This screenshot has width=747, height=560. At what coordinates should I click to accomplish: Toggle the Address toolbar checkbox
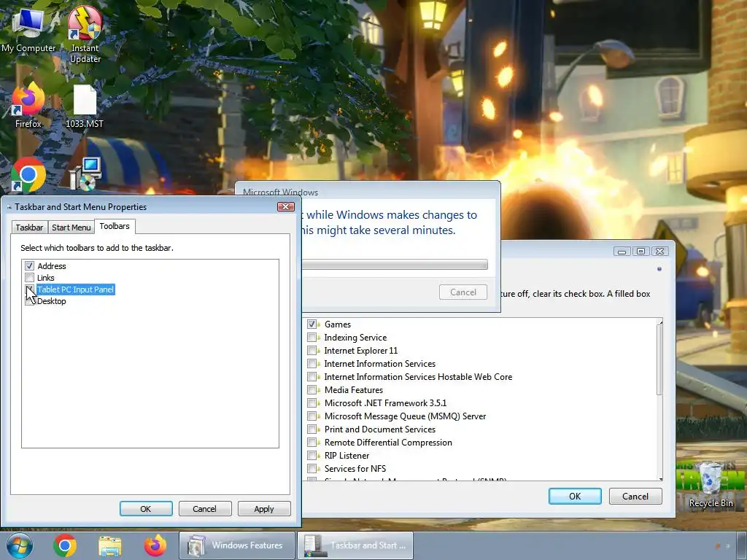pyautogui.click(x=29, y=265)
